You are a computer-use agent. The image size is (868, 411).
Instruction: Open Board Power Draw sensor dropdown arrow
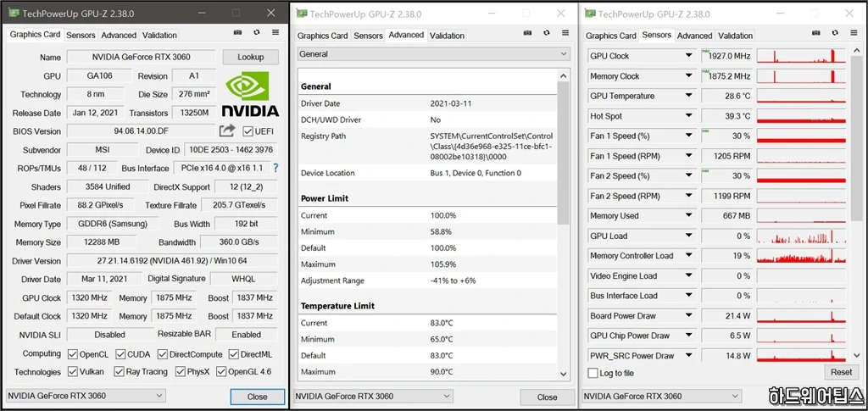[688, 316]
